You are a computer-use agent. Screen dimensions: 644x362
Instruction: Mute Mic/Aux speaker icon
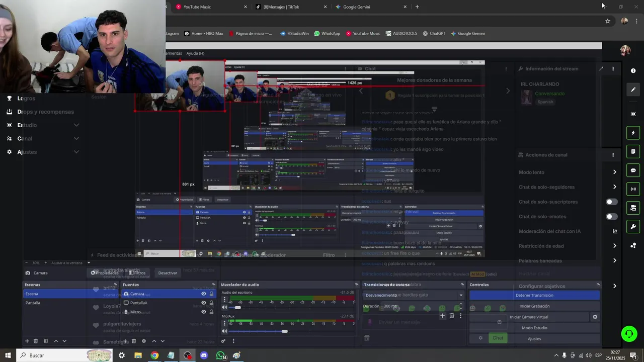tap(224, 331)
